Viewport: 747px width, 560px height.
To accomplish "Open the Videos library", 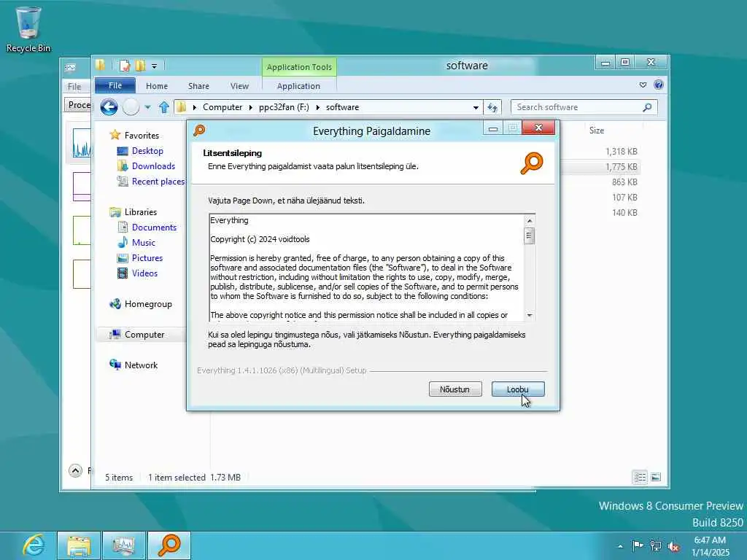I will tap(144, 273).
